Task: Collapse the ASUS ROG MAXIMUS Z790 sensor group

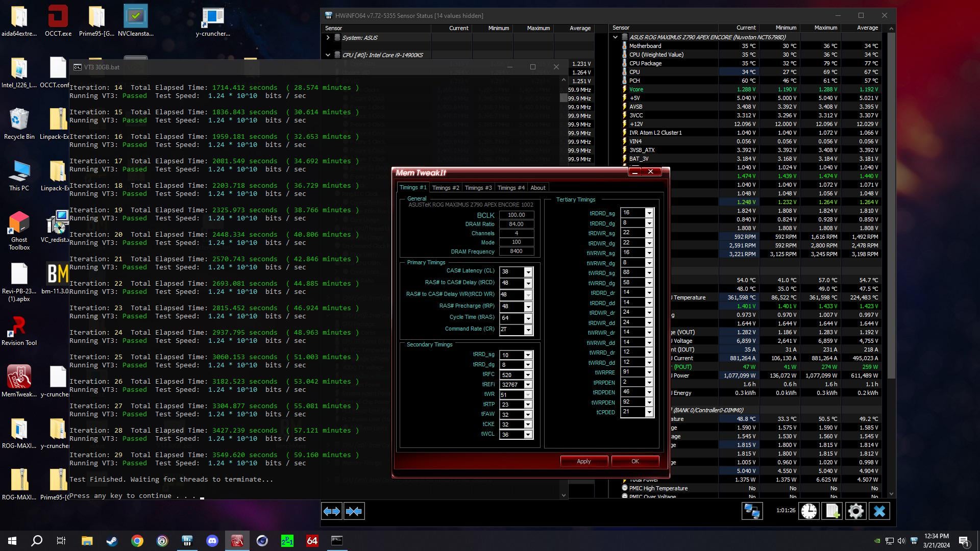Action: (615, 37)
